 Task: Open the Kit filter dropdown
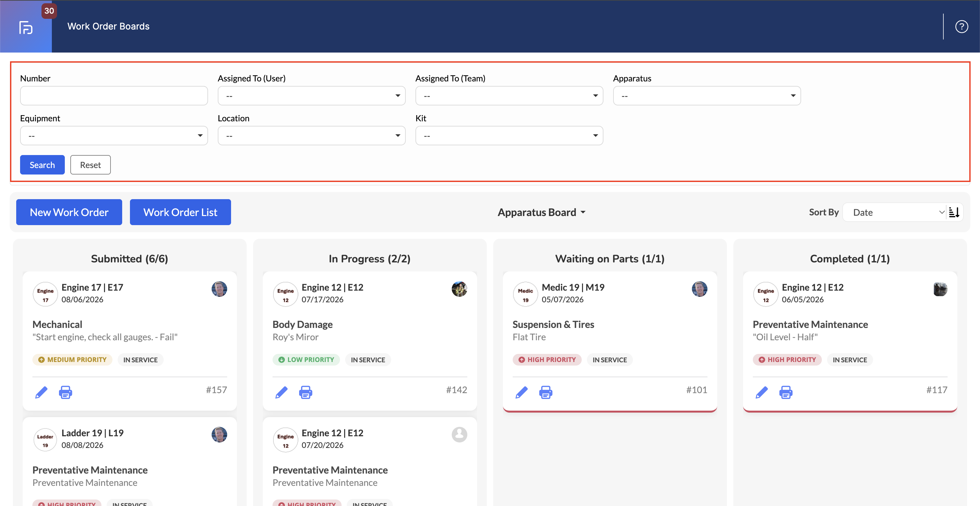509,136
